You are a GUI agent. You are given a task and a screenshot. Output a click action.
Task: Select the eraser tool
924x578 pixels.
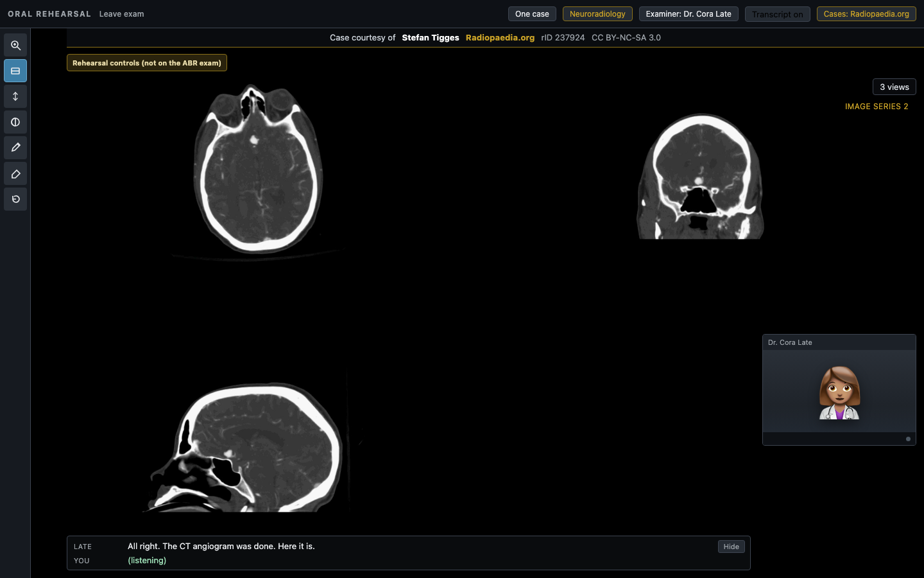(x=15, y=173)
